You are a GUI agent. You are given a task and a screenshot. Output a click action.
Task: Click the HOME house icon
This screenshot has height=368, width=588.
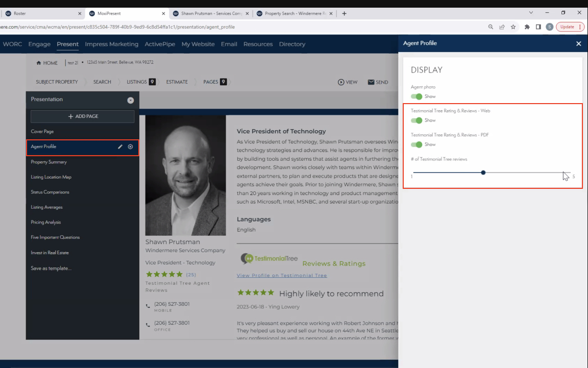[x=39, y=63]
